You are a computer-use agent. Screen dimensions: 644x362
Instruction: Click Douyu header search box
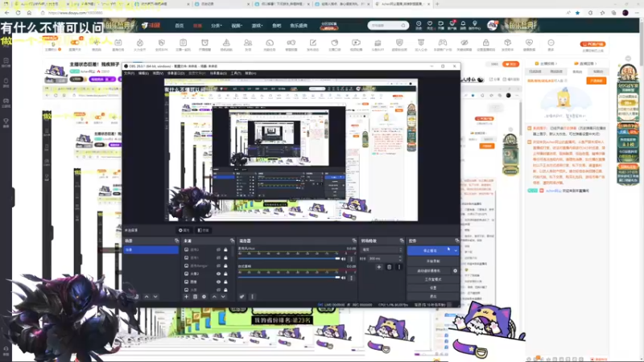pos(388,26)
